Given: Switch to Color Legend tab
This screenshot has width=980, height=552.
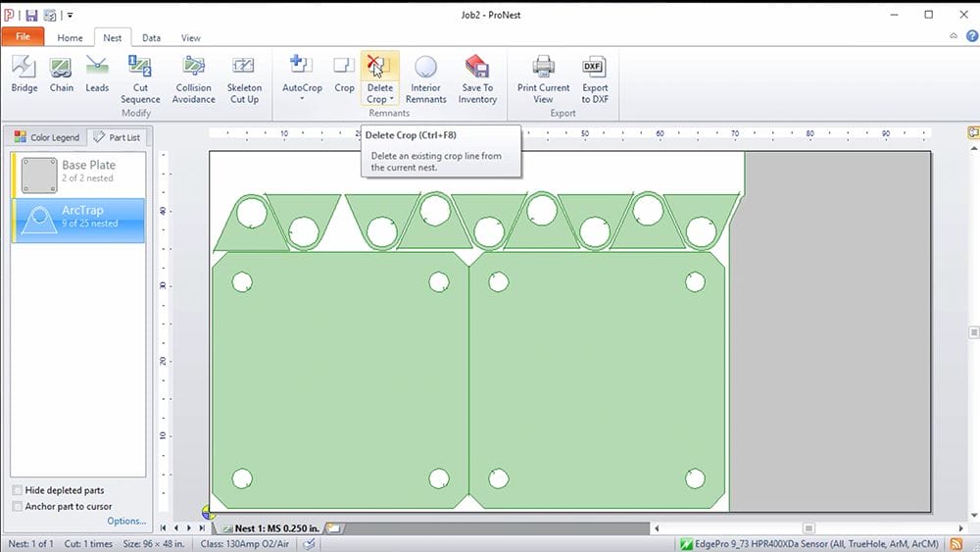Looking at the screenshot, I should [46, 137].
